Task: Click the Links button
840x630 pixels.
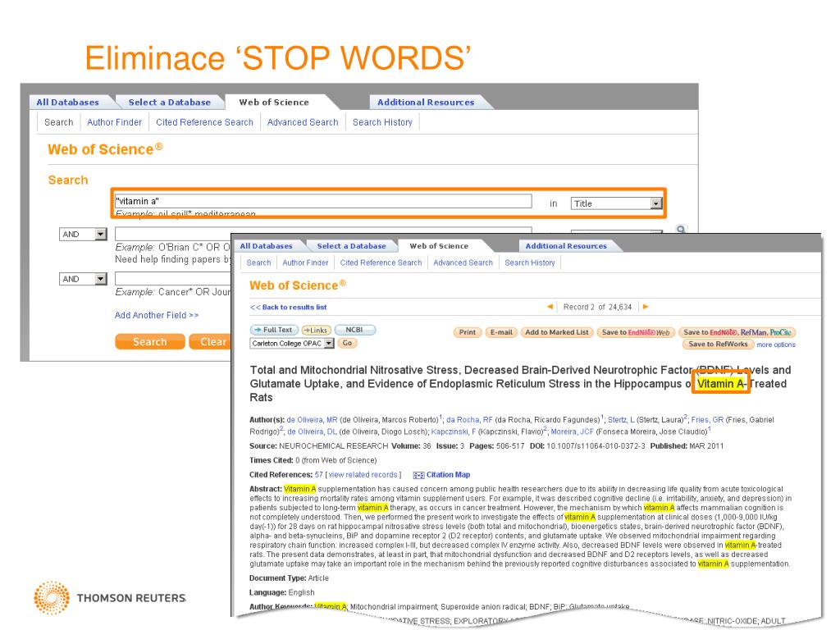Action: [316, 330]
